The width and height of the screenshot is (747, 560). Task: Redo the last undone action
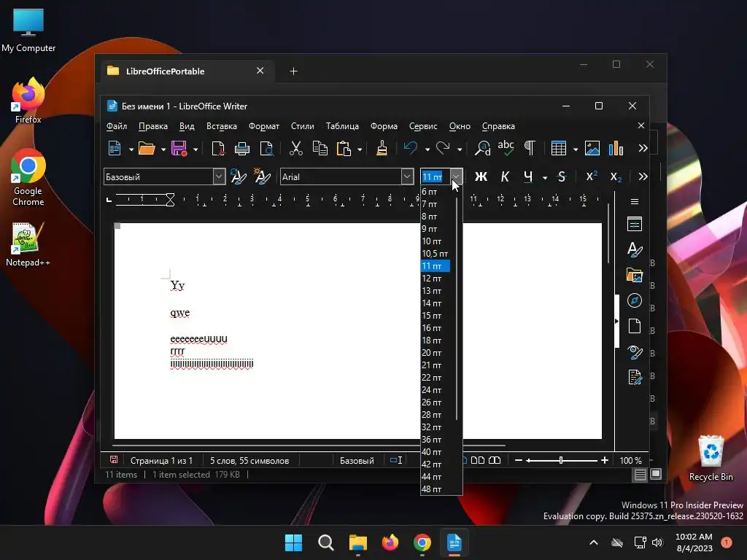click(443, 149)
